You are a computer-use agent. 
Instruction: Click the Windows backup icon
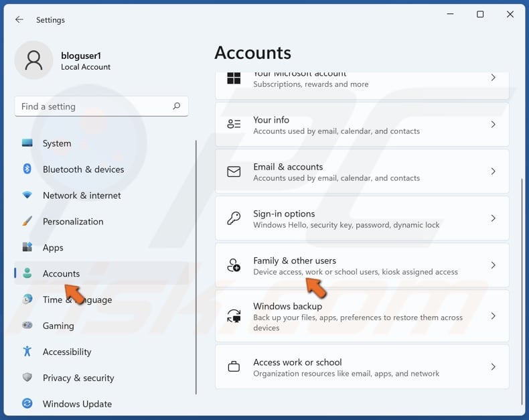[x=234, y=316]
